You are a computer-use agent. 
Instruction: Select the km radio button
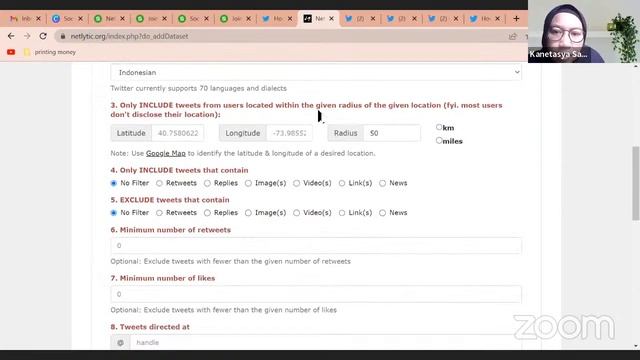tap(439, 127)
